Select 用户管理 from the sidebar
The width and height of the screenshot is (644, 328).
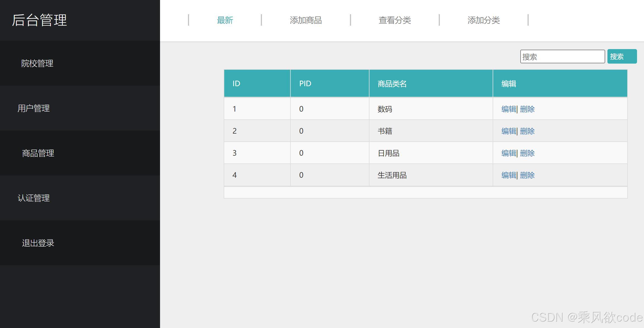(x=34, y=108)
